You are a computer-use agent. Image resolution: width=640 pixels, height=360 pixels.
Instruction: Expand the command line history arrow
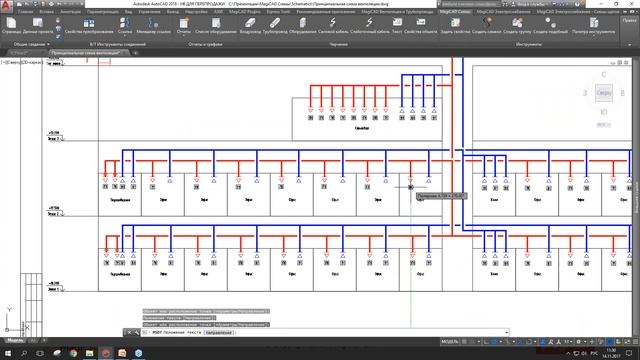pyautogui.click(x=507, y=333)
